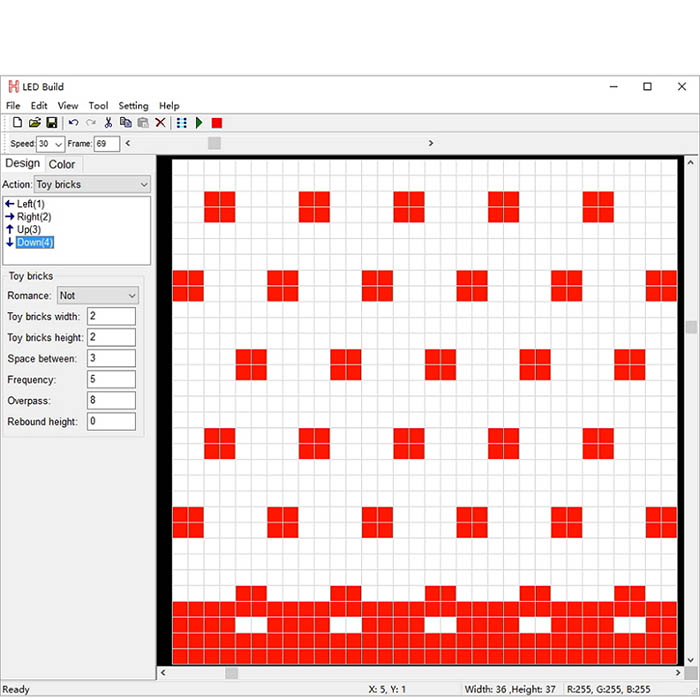The width and height of the screenshot is (700, 700).
Task: Maximize the LED Build window
Action: (x=647, y=87)
